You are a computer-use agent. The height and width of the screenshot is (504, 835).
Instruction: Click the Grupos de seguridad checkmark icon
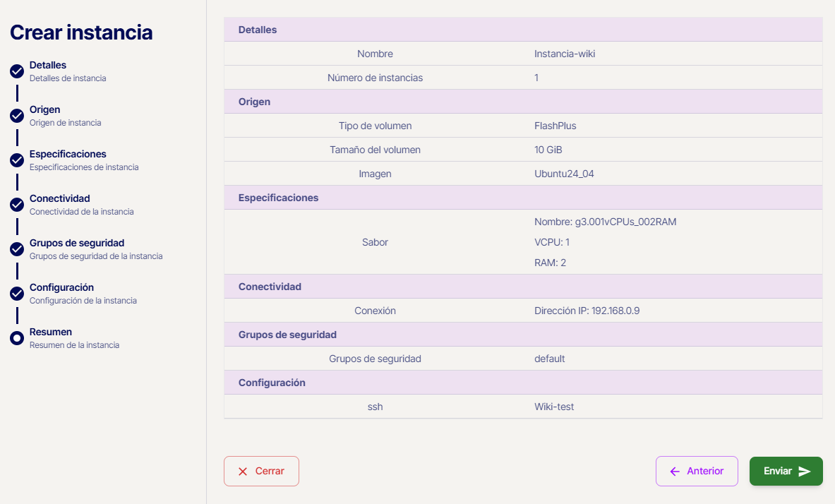[17, 249]
